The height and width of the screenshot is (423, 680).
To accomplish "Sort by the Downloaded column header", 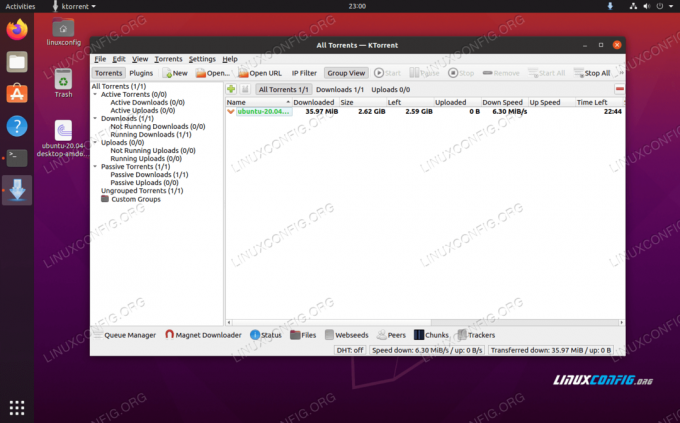I will (x=315, y=102).
